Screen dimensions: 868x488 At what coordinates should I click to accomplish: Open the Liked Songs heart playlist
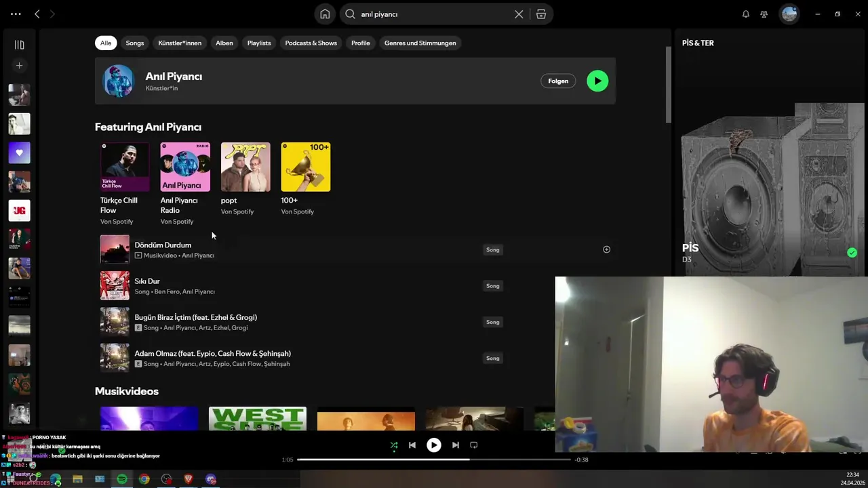click(x=19, y=152)
